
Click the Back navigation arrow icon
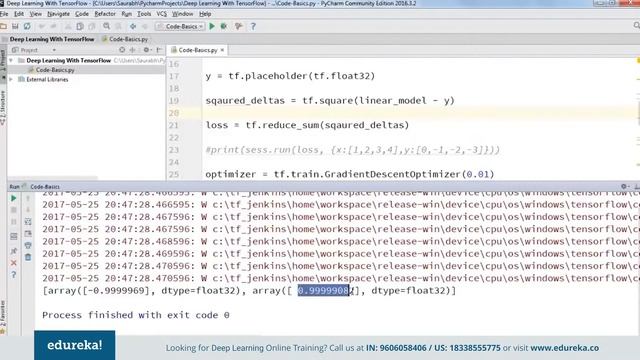coord(133,27)
